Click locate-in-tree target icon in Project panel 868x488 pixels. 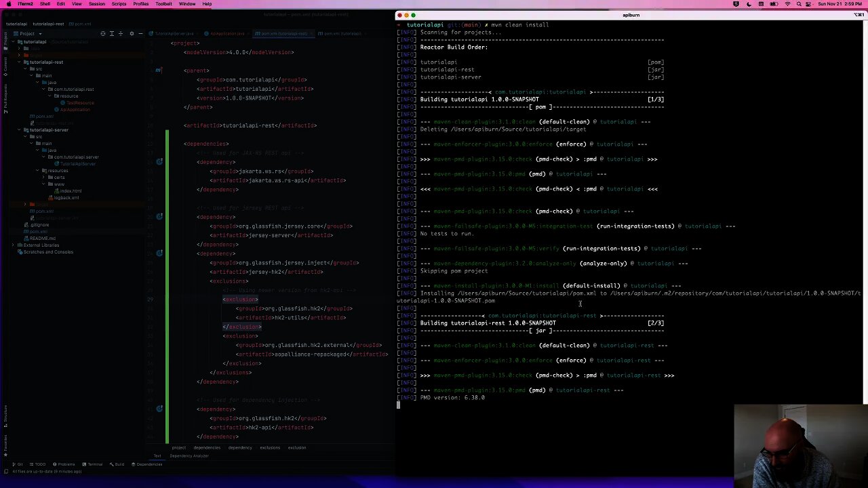point(103,33)
